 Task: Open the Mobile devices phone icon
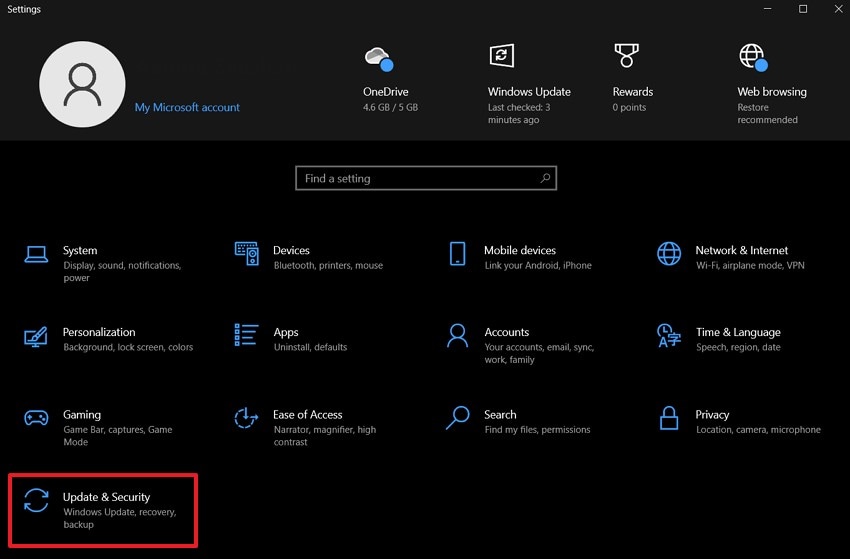457,253
